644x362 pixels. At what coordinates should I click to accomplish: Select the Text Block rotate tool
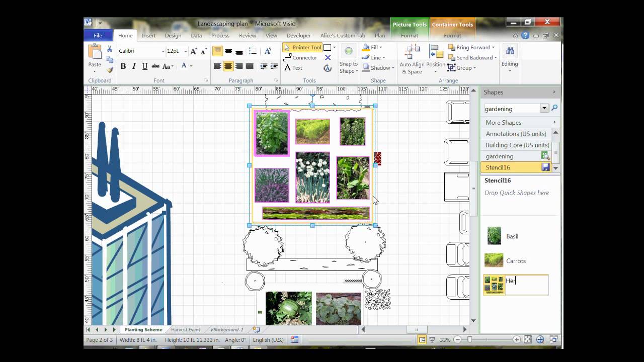[x=328, y=68]
